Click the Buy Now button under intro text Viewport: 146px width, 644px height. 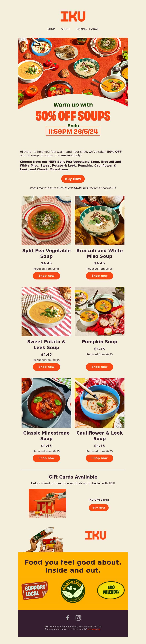click(x=73, y=179)
